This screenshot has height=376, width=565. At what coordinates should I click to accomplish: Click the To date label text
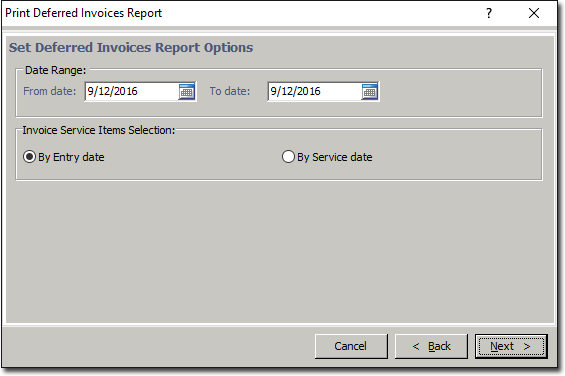click(230, 91)
